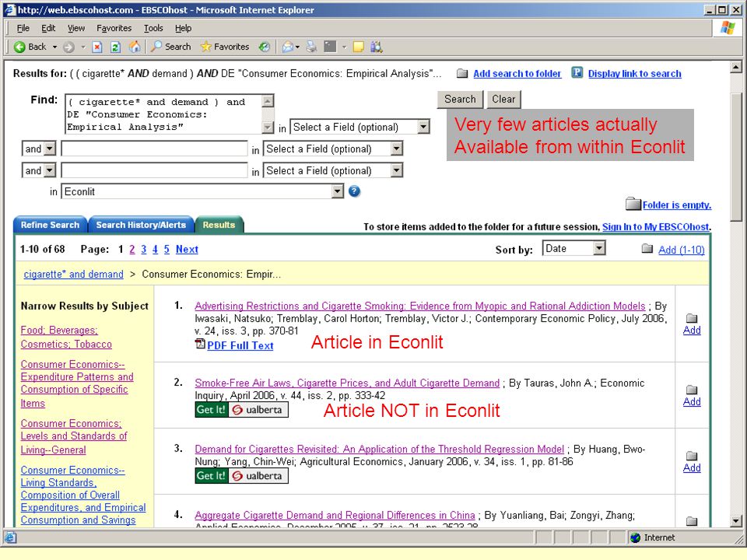Image resolution: width=747 pixels, height=560 pixels.
Task: Open the Edit menu
Action: [48, 28]
